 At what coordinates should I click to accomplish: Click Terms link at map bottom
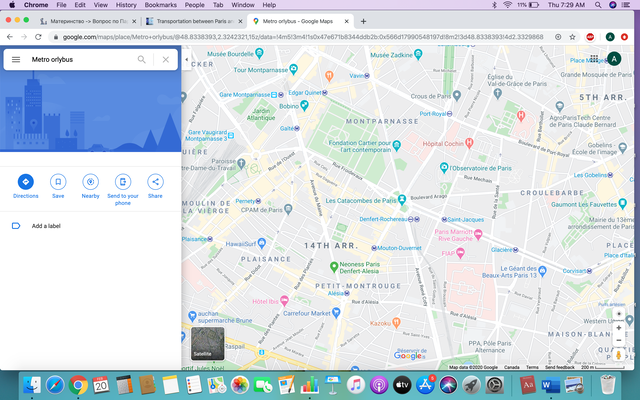[x=532, y=367]
